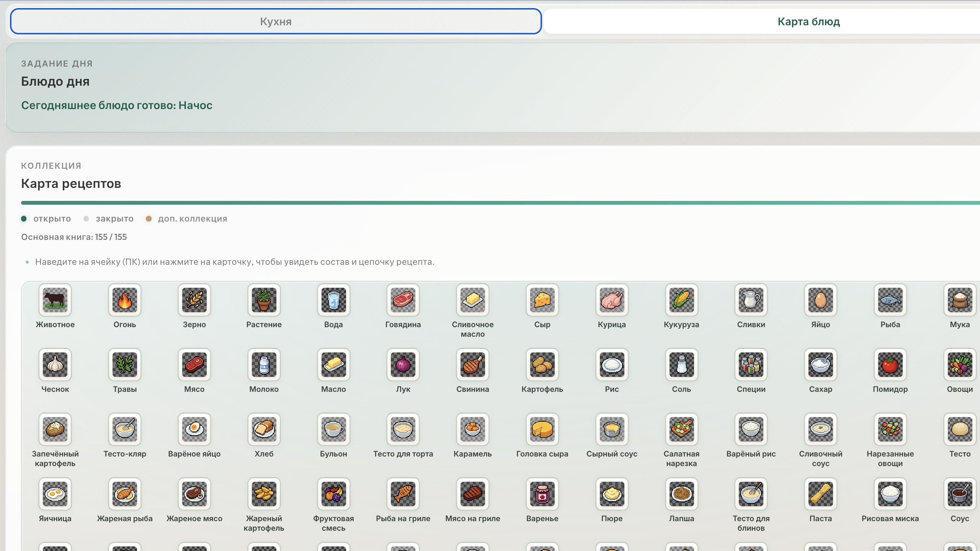Open the Хлеб bread icon
Viewport: 980px width, 551px height.
pyautogui.click(x=264, y=429)
